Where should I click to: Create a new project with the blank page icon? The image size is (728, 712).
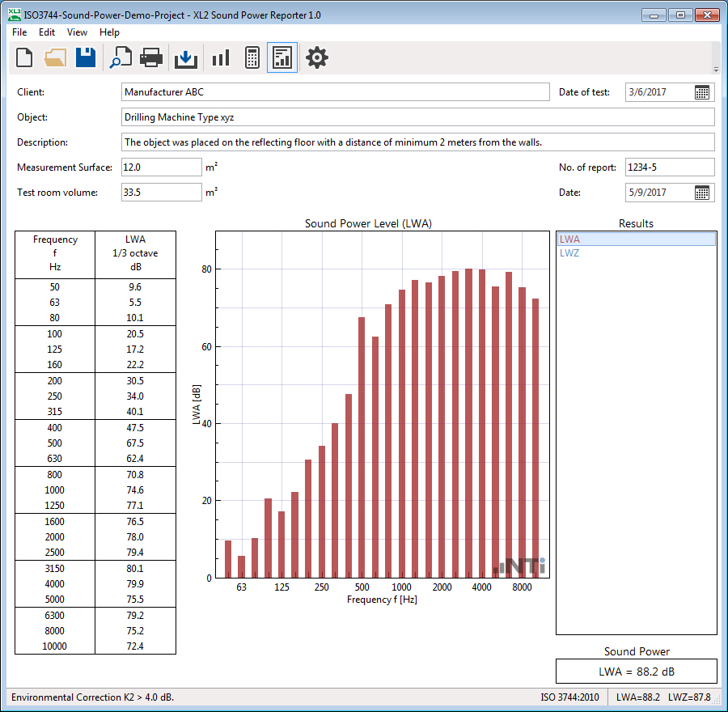[x=25, y=57]
